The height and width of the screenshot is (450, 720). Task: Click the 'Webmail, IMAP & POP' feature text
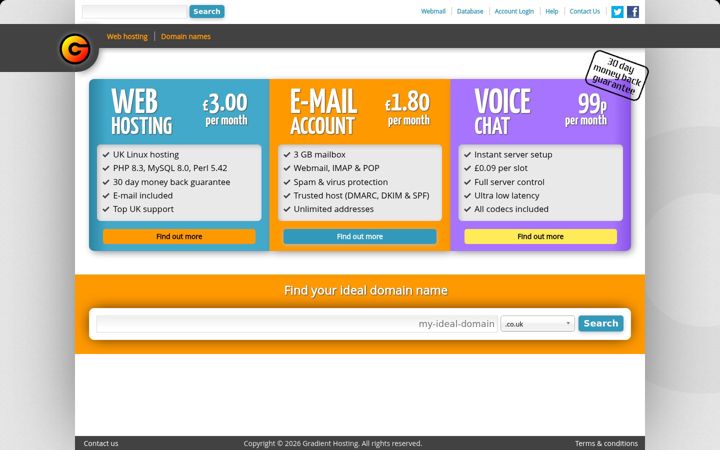[336, 168]
